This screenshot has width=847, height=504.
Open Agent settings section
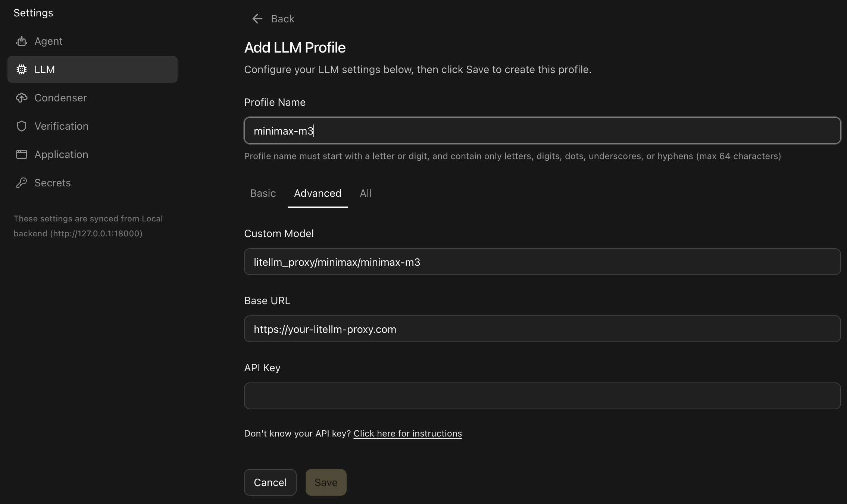[92, 41]
